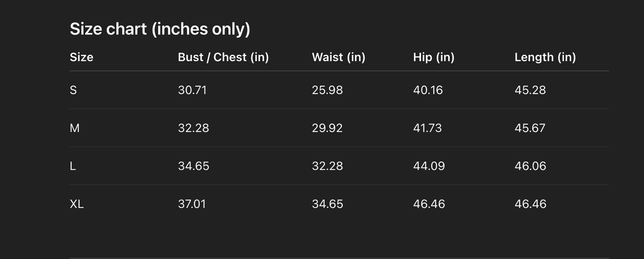Select the Bust / Chest (in) column header
The image size is (644, 259).
point(223,57)
